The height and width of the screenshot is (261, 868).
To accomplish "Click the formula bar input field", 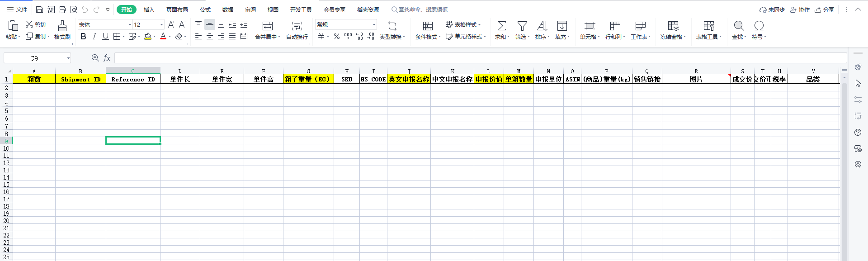I will pos(481,58).
